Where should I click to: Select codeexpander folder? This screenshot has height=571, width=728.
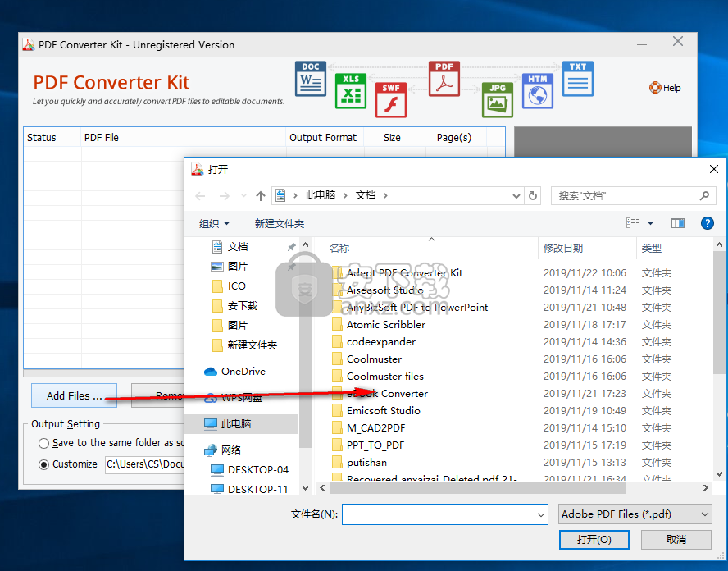point(380,342)
